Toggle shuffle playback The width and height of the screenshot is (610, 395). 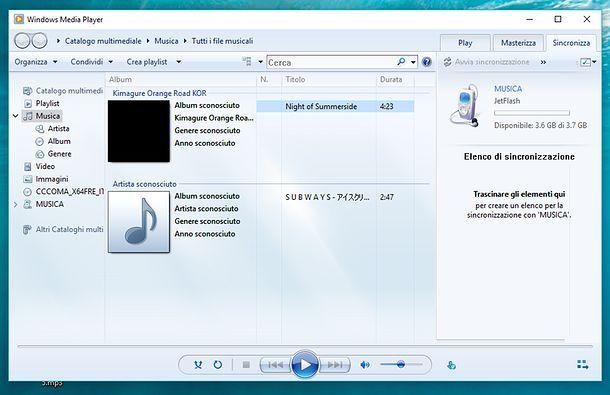(198, 365)
